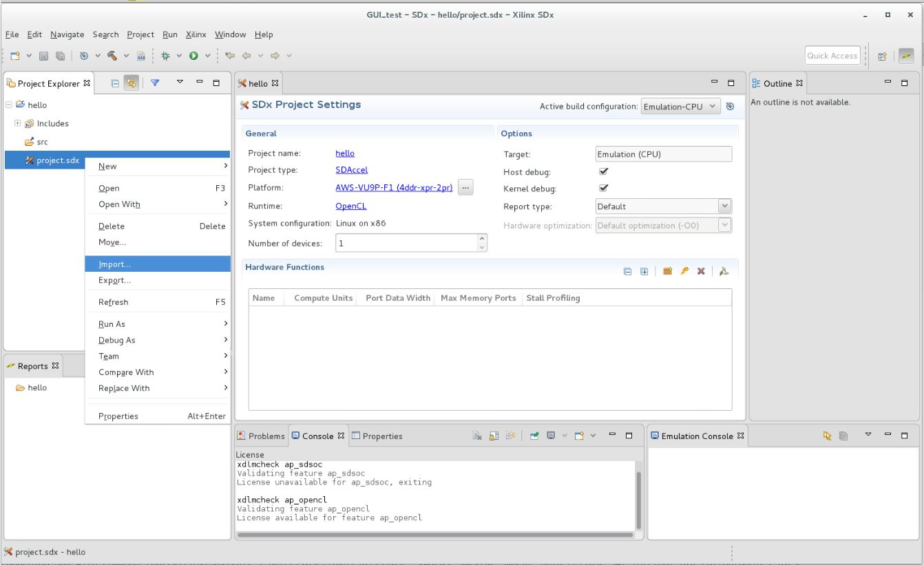Choose Export... from the context menu
This screenshot has height=565, width=924.
158,280
